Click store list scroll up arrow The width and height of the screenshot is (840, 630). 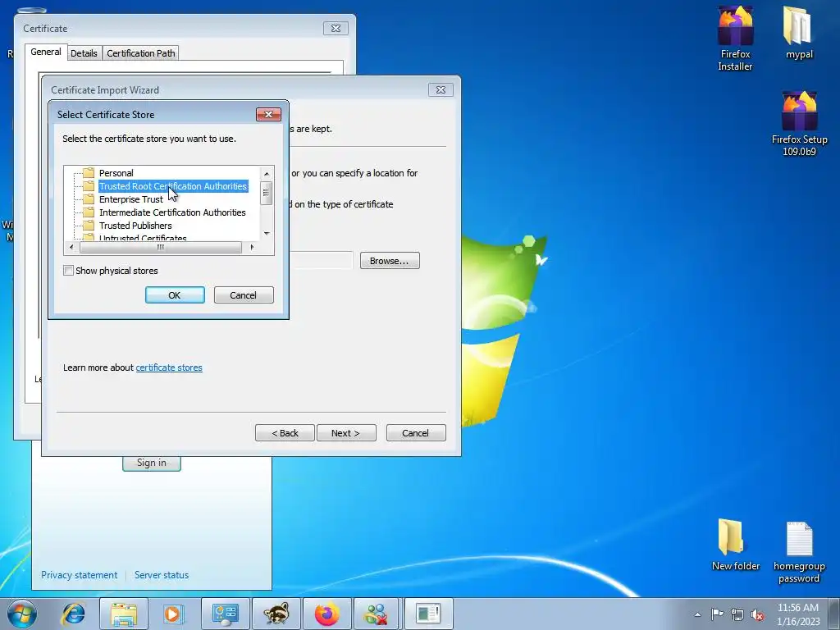pyautogui.click(x=267, y=174)
